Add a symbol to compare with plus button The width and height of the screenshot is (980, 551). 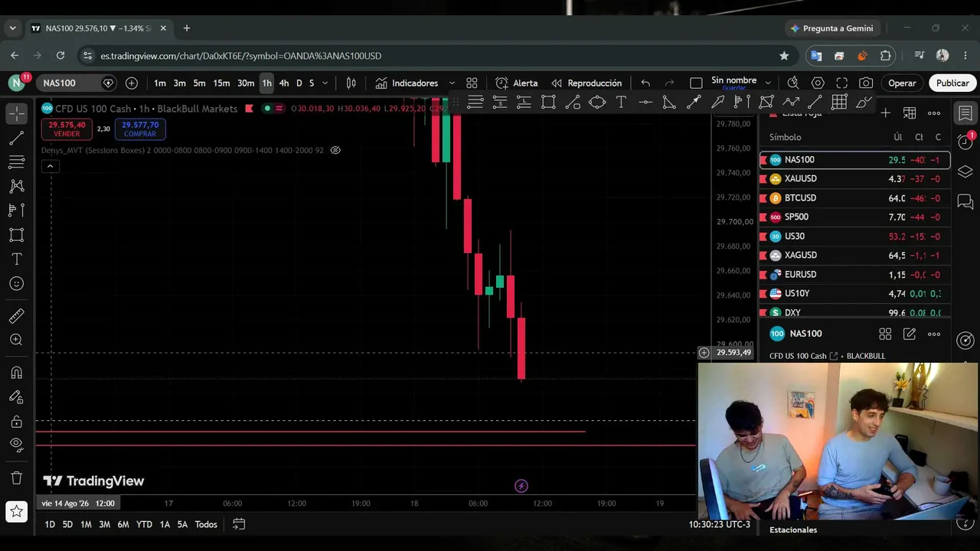point(132,83)
